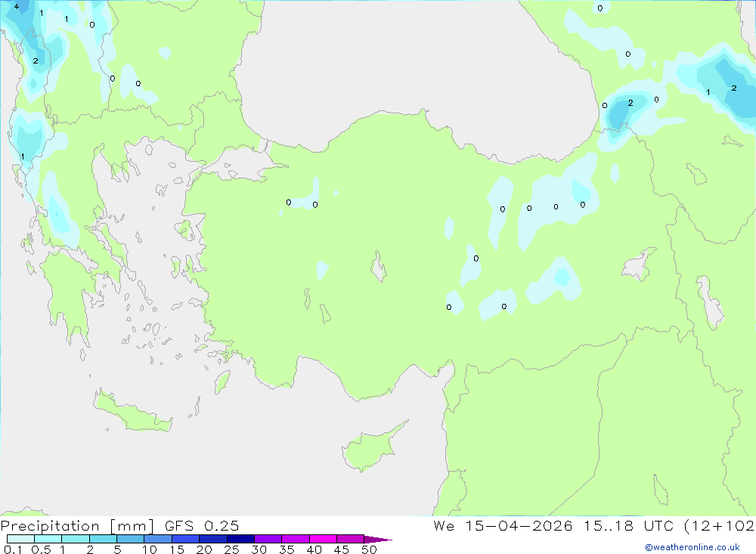
Task: Click the 'Precipitation [mm]' title text
Action: coord(77,526)
